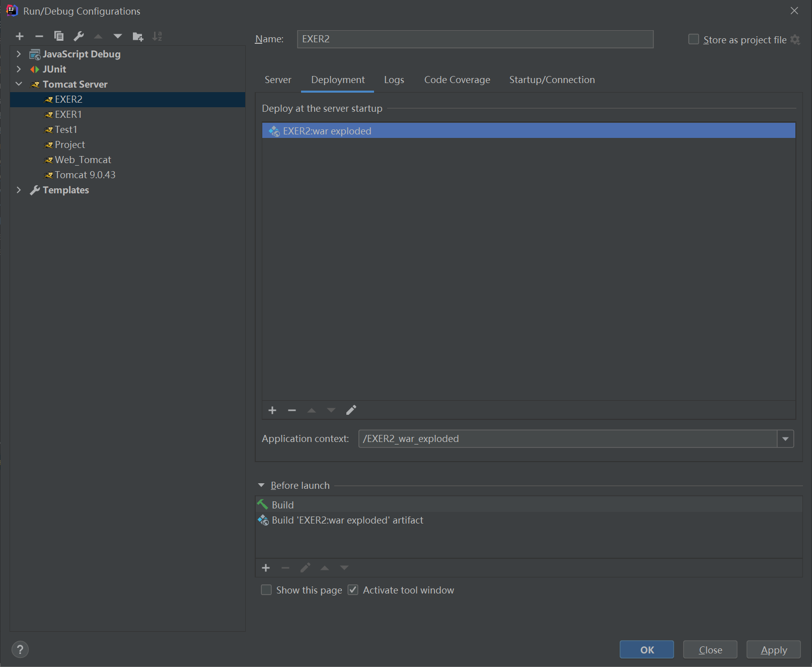Image resolution: width=812 pixels, height=667 pixels.
Task: Move configuration up in the list
Action: point(98,36)
